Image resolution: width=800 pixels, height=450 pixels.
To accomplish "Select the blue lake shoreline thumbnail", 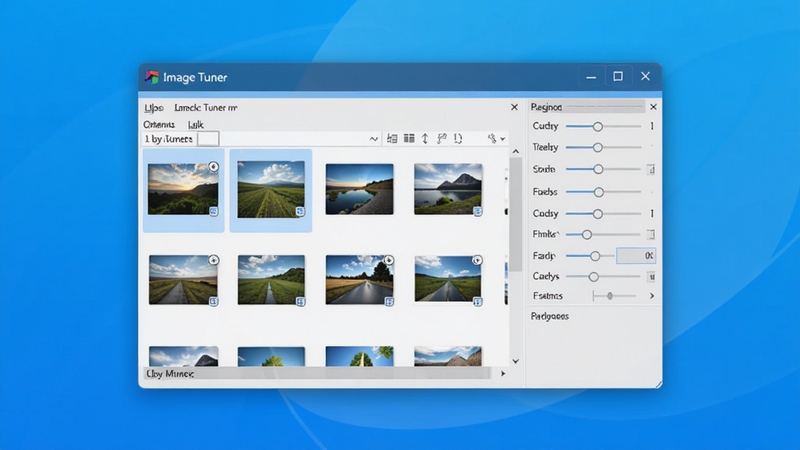I will [x=359, y=189].
